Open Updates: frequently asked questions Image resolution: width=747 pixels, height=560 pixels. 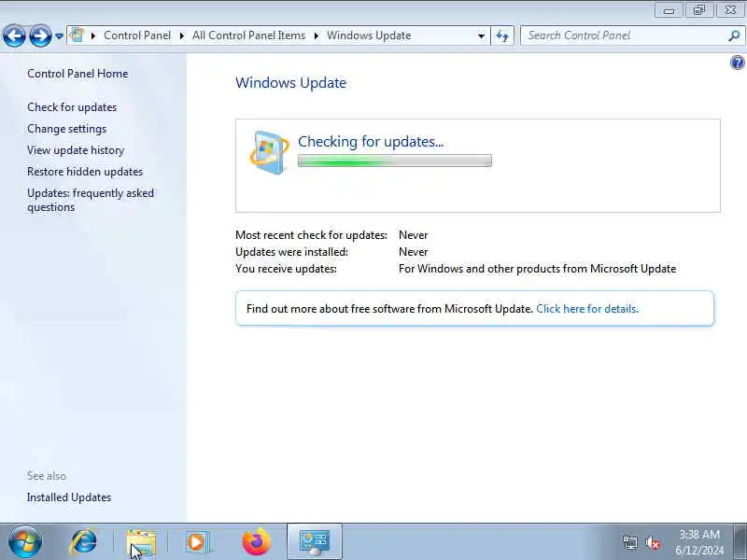pyautogui.click(x=91, y=200)
